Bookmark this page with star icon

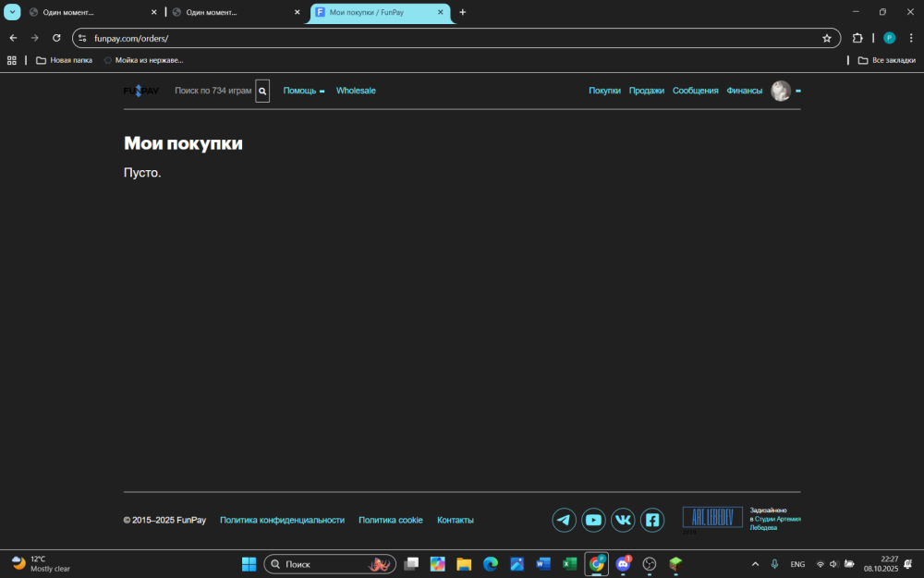827,38
